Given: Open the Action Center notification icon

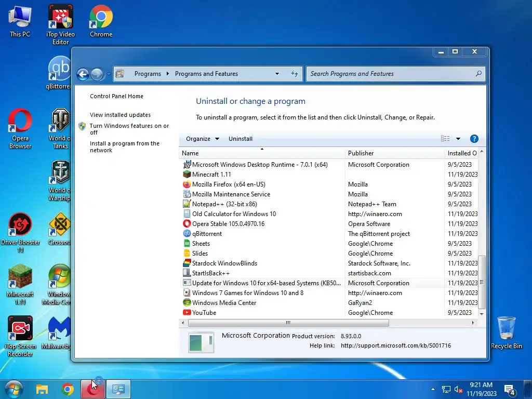Looking at the screenshot, I should click(510, 390).
